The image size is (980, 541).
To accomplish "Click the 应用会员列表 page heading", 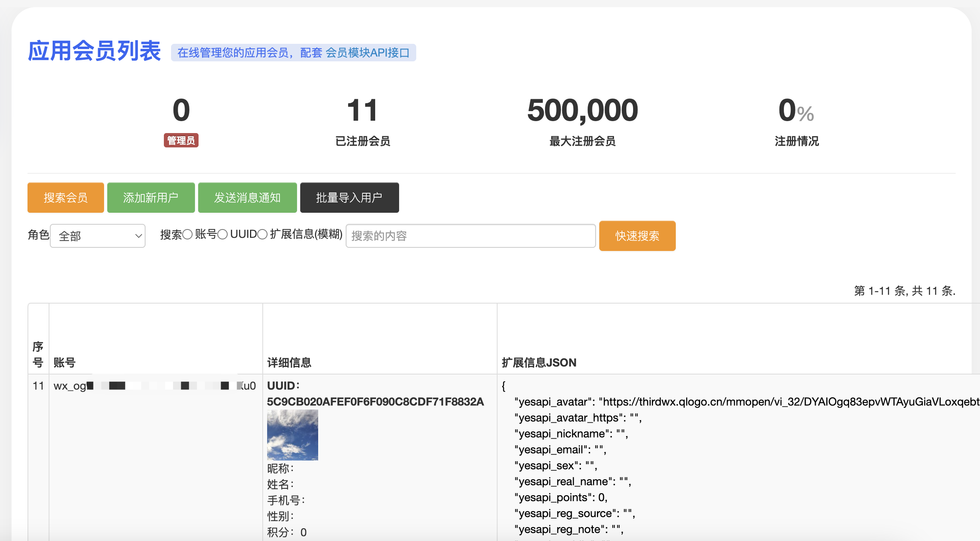I will point(94,51).
